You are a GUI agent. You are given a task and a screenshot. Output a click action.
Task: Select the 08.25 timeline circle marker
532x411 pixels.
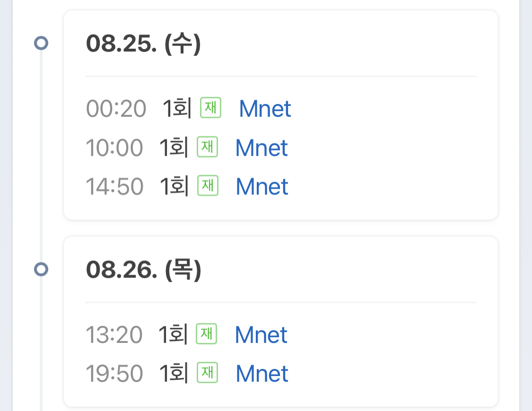pyautogui.click(x=42, y=44)
